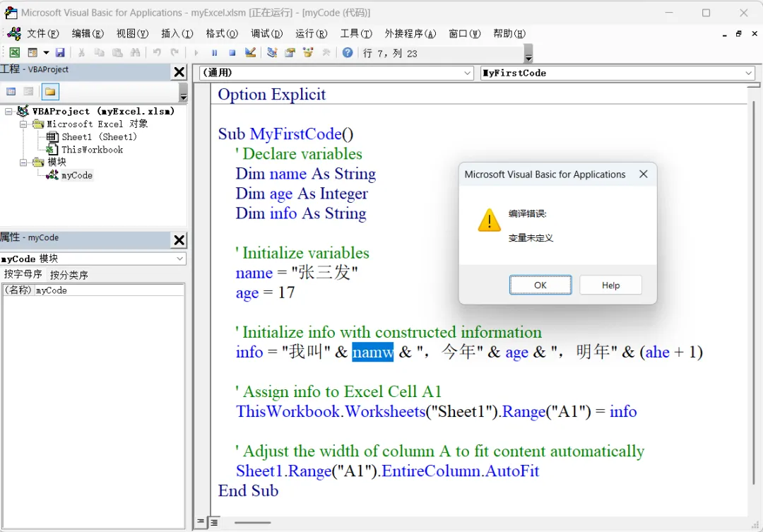Click the Reset stop icon
763x532 pixels.
(x=232, y=52)
